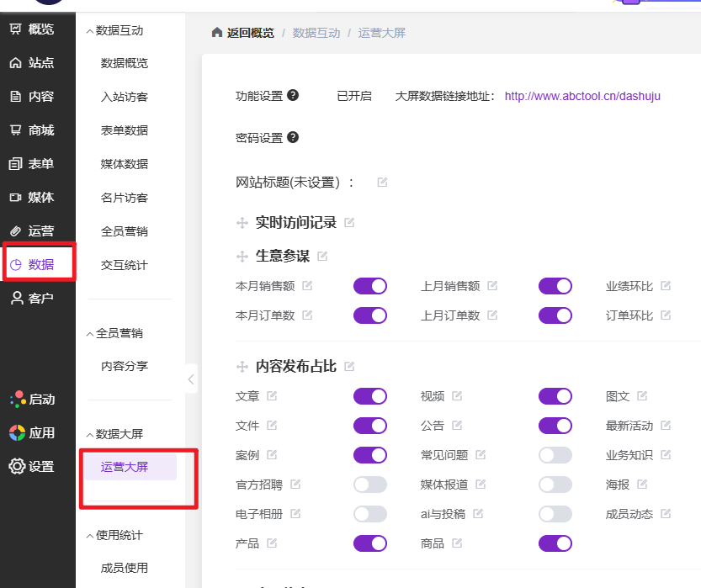Open the 商城 menu in sidebar

tap(31, 130)
